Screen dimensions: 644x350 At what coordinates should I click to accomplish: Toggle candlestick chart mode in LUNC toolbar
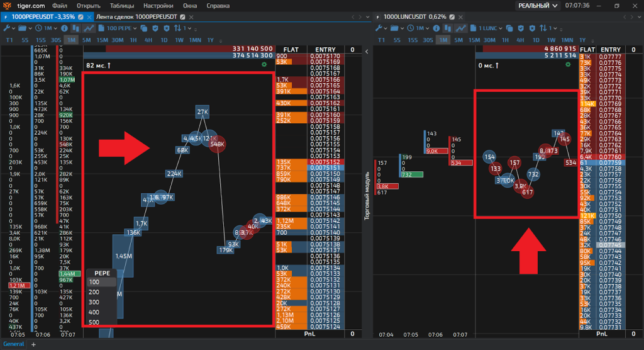(448, 28)
